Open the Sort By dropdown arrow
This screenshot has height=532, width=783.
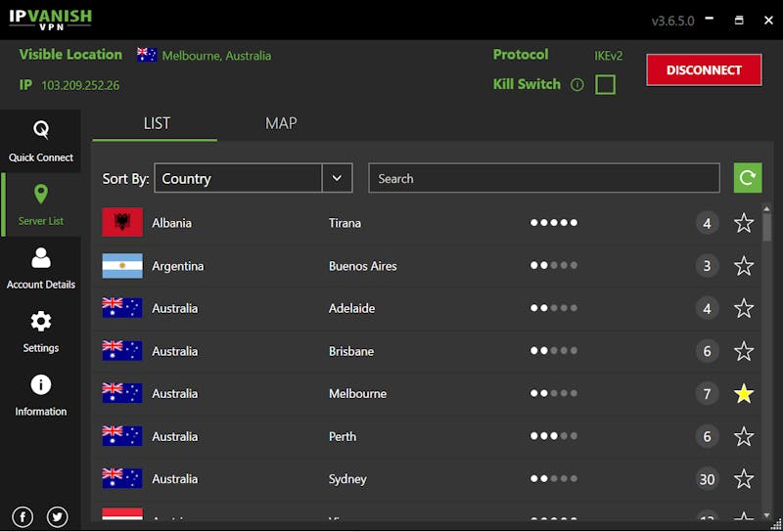(x=337, y=178)
